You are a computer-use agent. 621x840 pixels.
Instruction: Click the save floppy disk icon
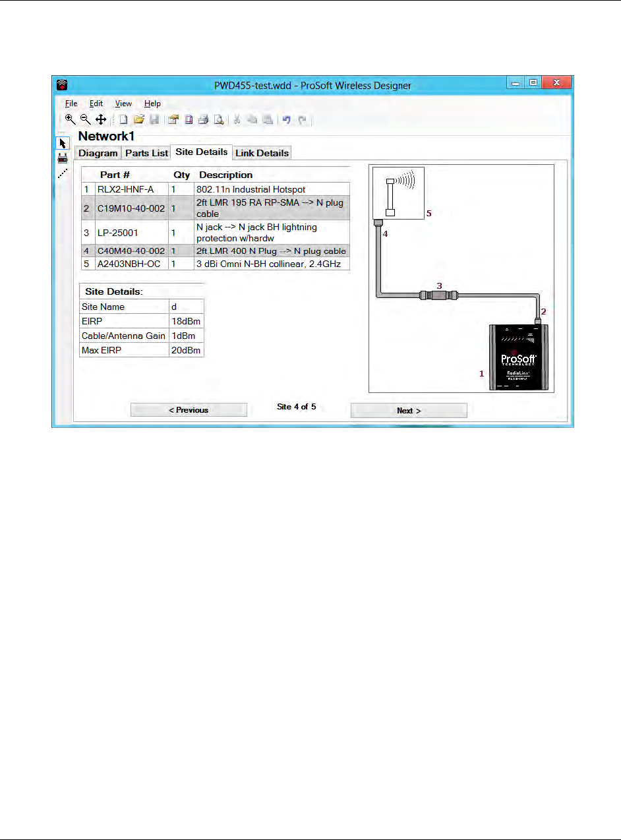click(154, 119)
